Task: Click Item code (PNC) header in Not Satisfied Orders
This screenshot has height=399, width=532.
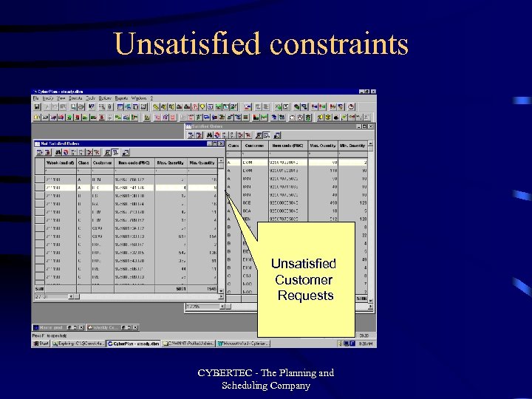Action: coord(134,163)
